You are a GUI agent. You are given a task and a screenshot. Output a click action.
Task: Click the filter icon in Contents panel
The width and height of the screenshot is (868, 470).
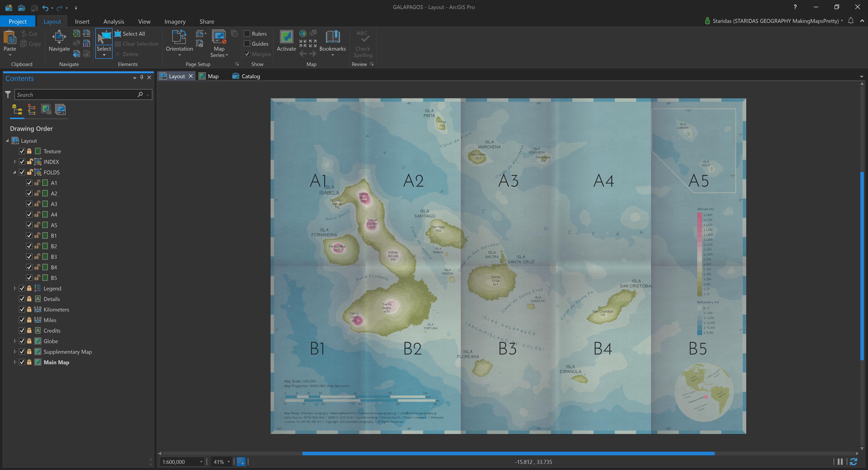pos(8,95)
